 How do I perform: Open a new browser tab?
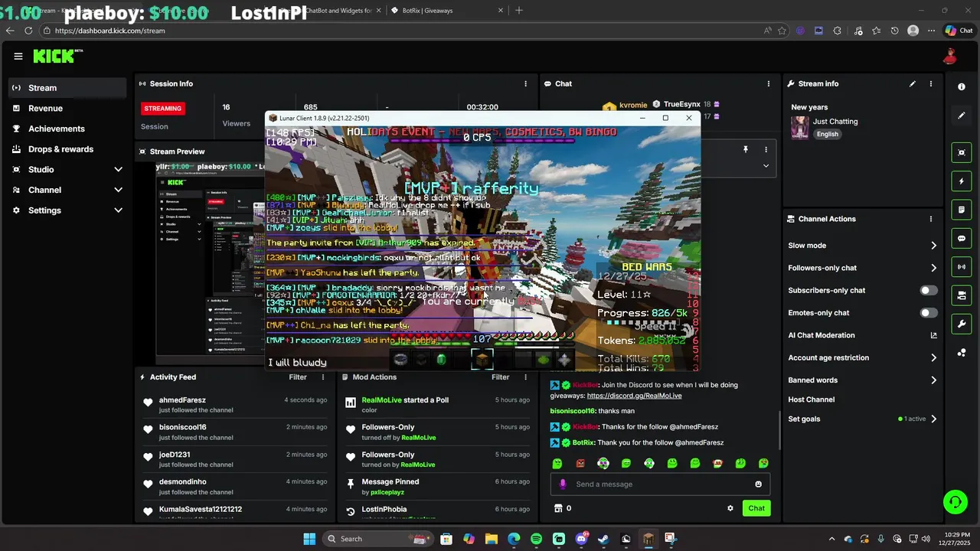coord(519,11)
